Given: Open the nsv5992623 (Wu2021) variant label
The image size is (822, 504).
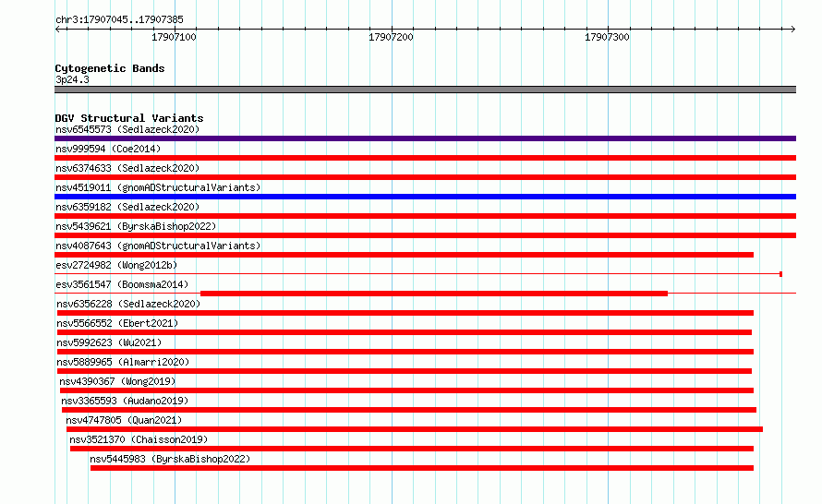Looking at the screenshot, I should (x=109, y=342).
